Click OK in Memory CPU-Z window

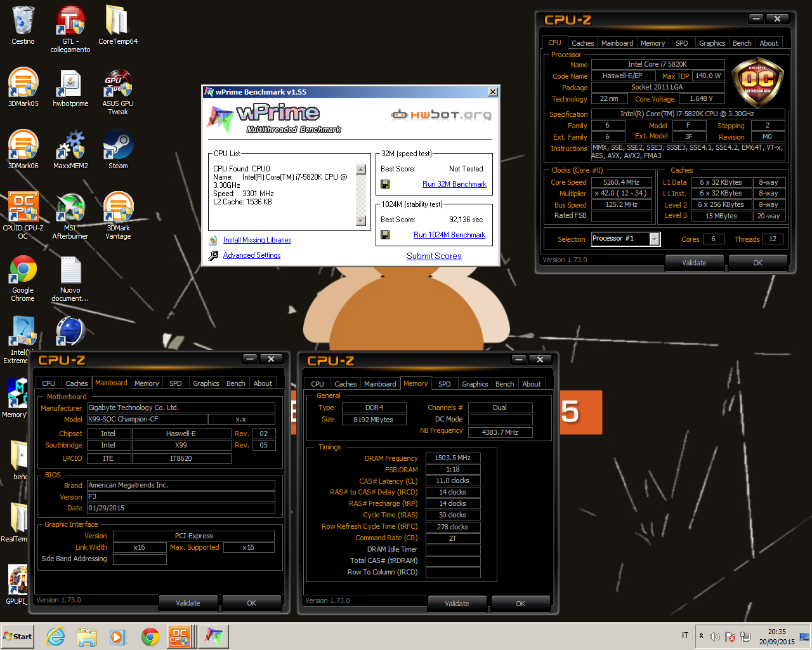coord(520,604)
